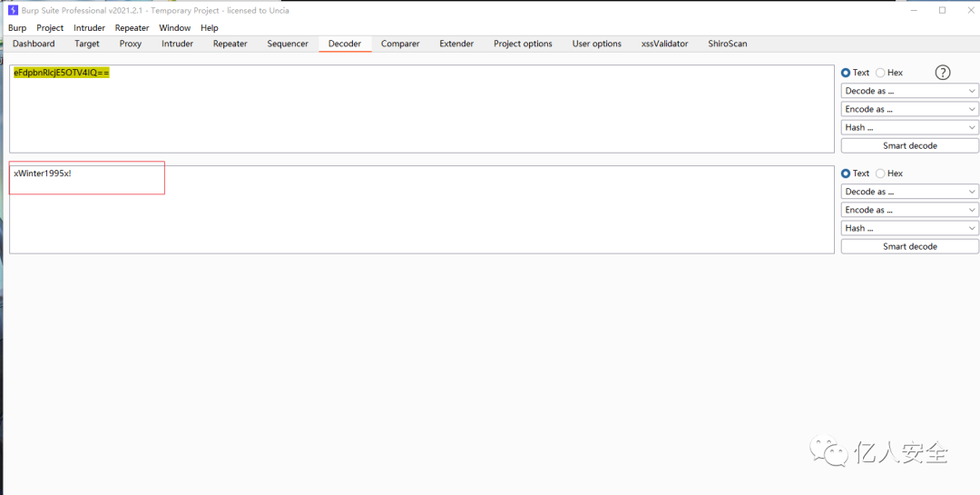Close the Burp Suite window
980x495 pixels.
969,10
